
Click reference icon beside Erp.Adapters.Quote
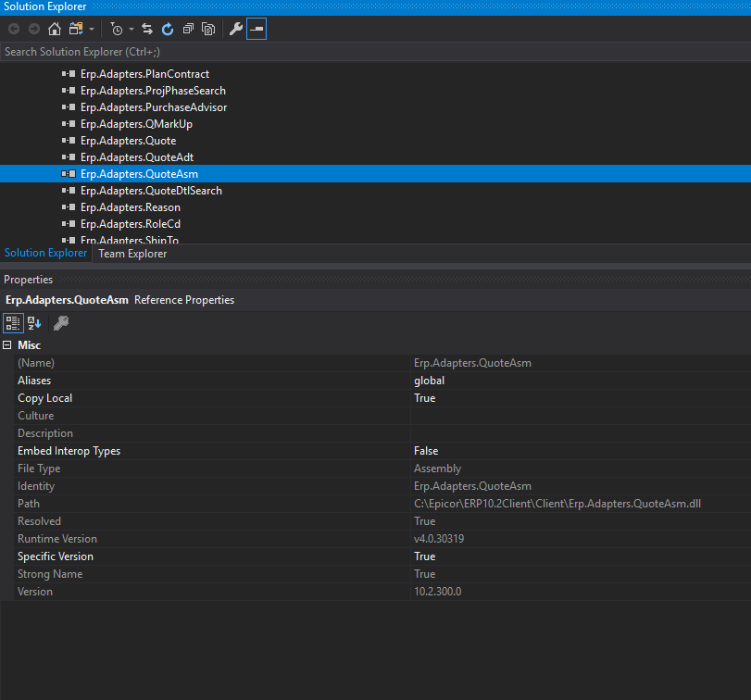tap(69, 141)
